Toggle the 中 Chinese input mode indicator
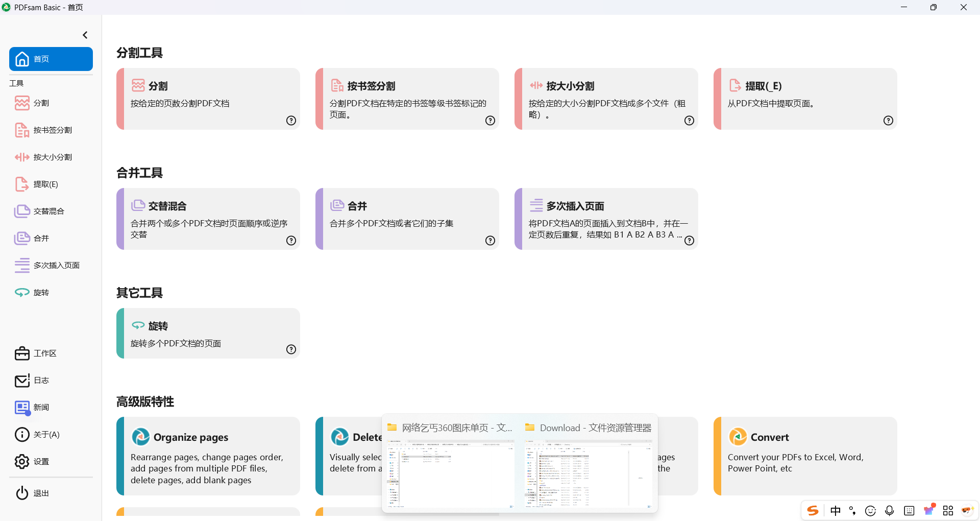Image resolution: width=980 pixels, height=521 pixels. pos(836,511)
